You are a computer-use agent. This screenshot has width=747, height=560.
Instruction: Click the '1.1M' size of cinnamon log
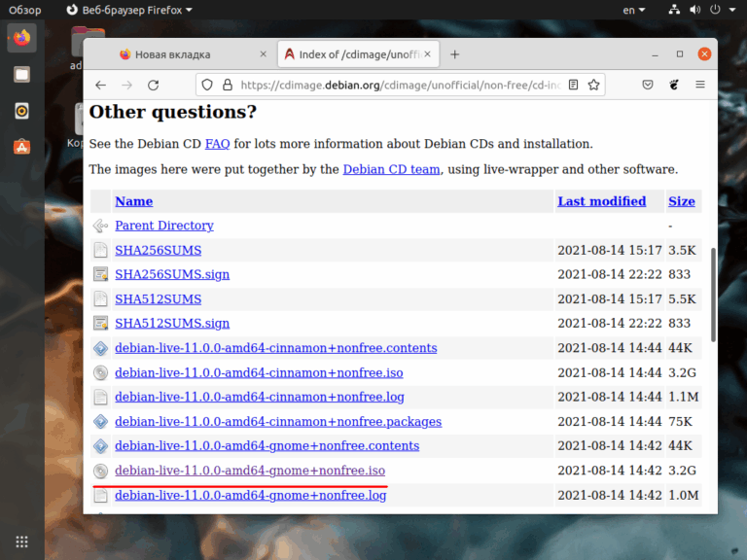(x=683, y=397)
